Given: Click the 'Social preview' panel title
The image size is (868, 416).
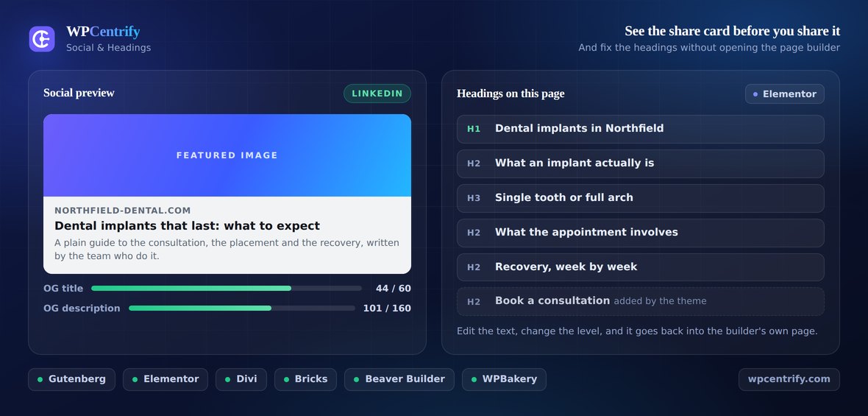Looking at the screenshot, I should [x=79, y=93].
